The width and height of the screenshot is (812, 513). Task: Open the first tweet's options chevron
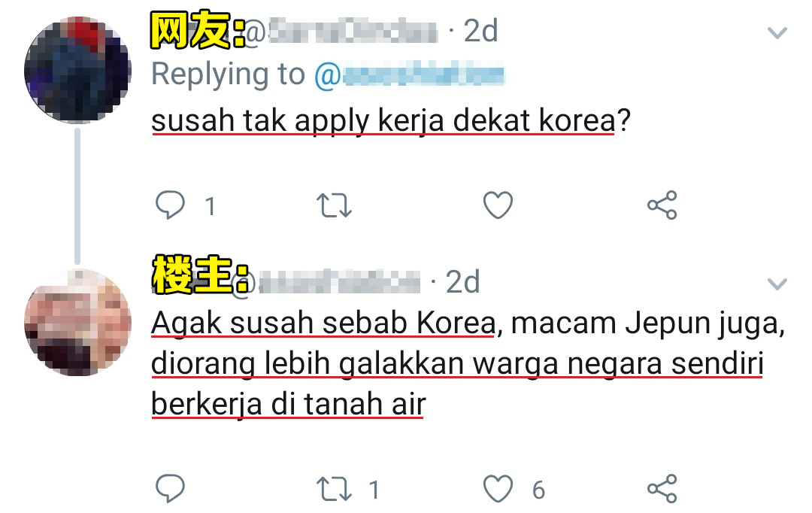click(x=777, y=34)
